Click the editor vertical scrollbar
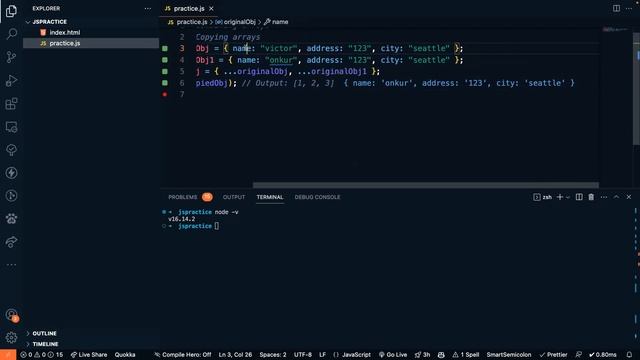Image resolution: width=640 pixels, height=360 pixels. 636,90
